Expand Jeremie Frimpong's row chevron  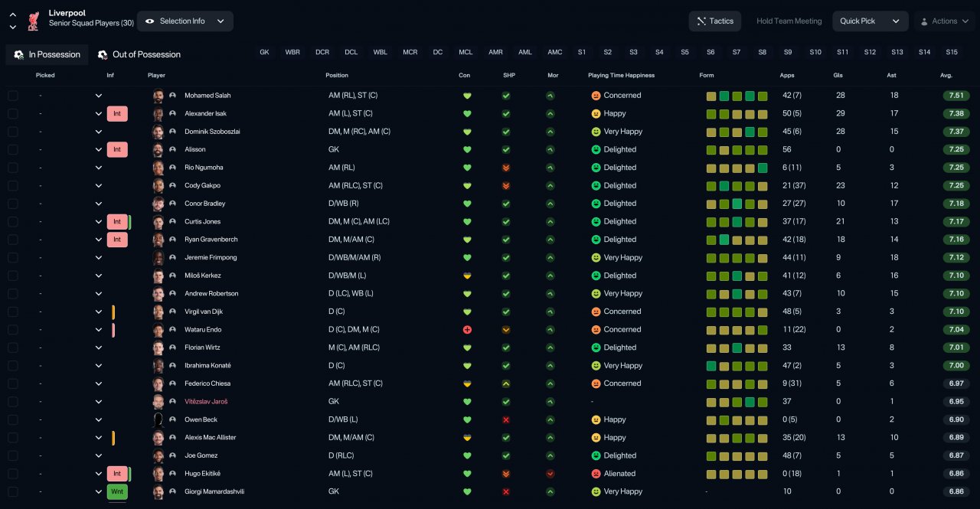99,258
